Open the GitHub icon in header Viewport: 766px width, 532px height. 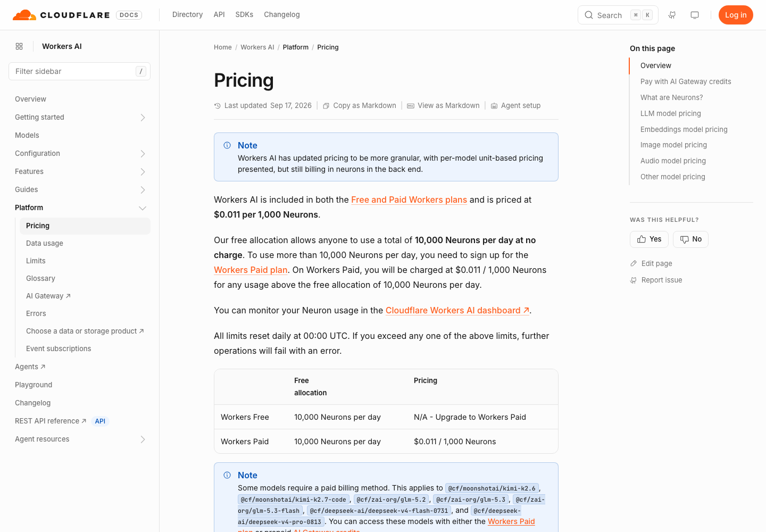pos(672,15)
